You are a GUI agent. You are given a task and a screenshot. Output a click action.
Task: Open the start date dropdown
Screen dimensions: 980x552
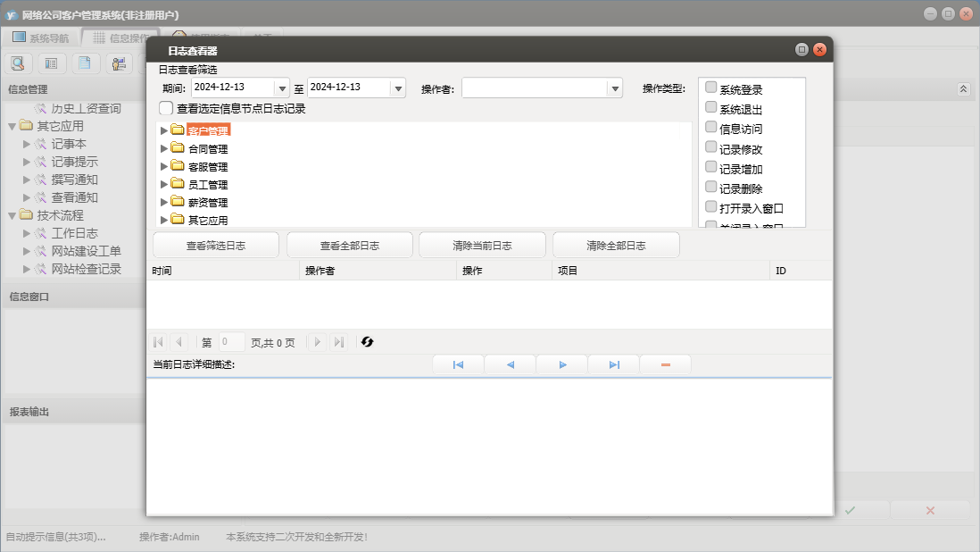[282, 88]
